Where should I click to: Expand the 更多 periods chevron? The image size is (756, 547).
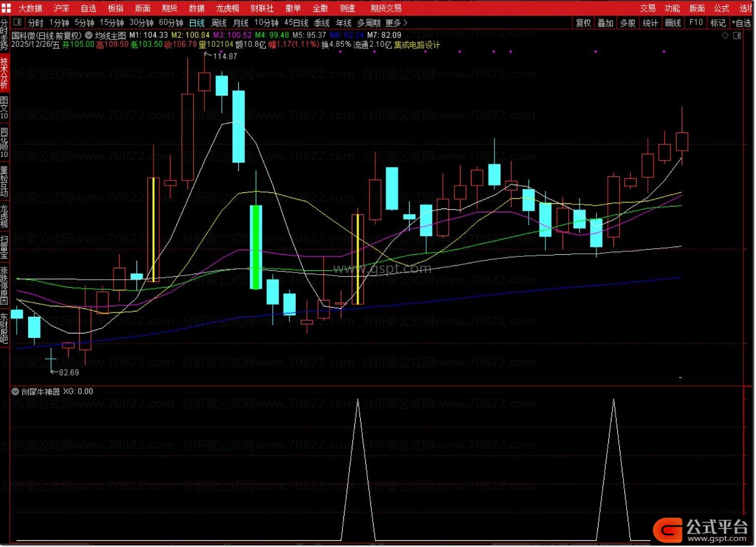point(405,23)
